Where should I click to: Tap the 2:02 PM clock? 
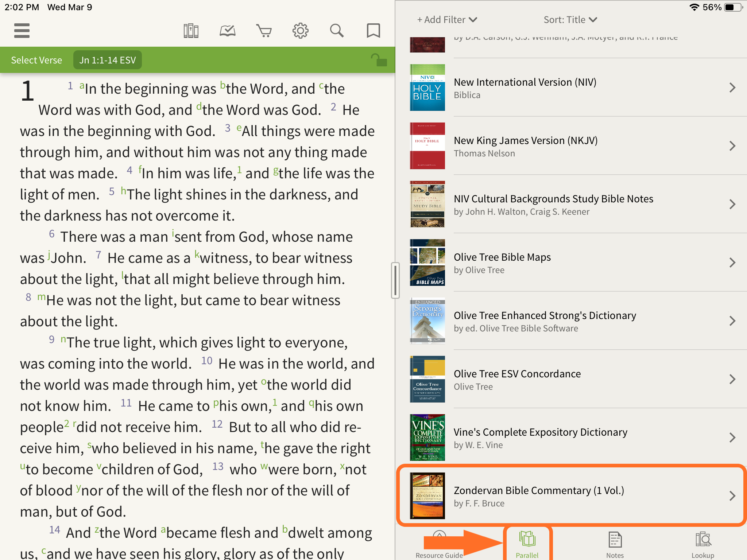tap(22, 7)
